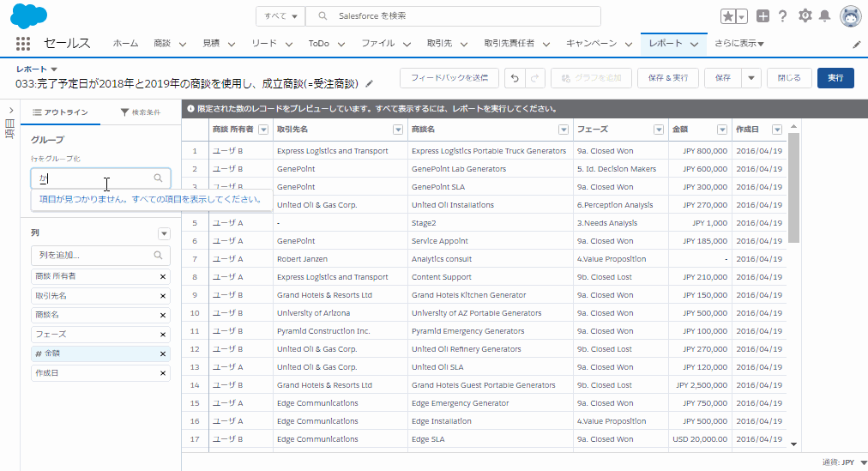
Task: Open フェーズ column header menu
Action: pos(658,130)
